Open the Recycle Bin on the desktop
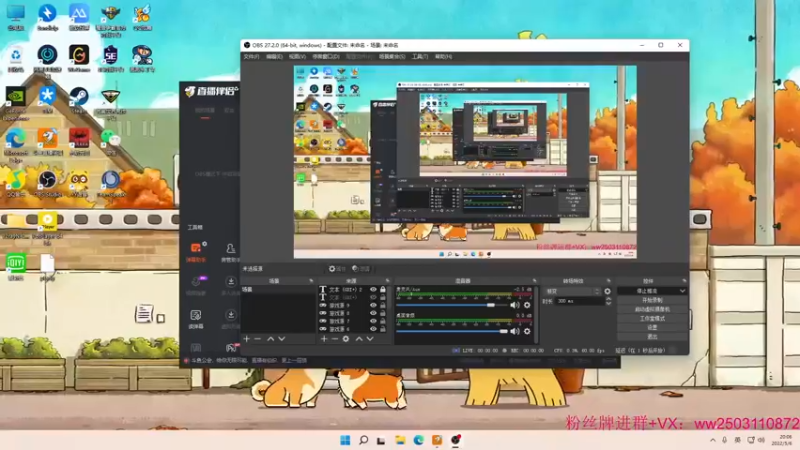Image resolution: width=800 pixels, height=450 pixels. (15, 58)
